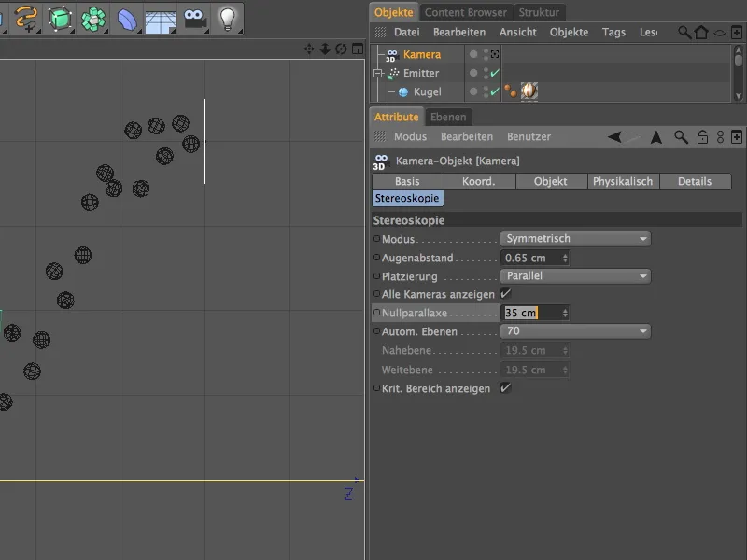Click the viewport rotate icon
The image size is (747, 560).
(341, 49)
